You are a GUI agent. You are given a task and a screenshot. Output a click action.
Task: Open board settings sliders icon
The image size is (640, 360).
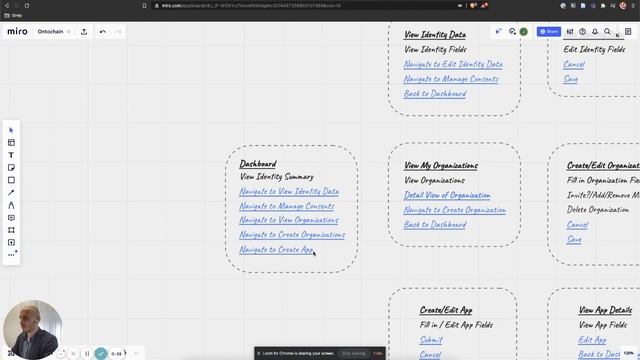click(x=570, y=31)
